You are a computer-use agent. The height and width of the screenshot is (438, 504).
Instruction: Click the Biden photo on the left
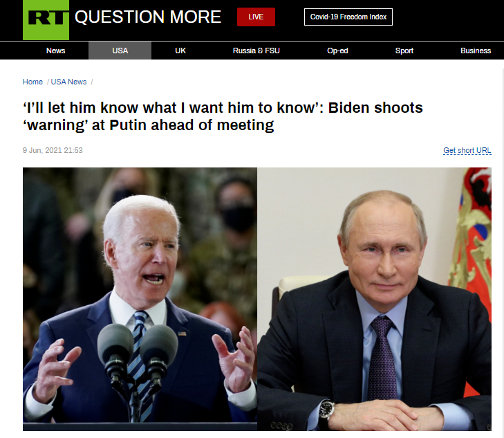coord(140,299)
